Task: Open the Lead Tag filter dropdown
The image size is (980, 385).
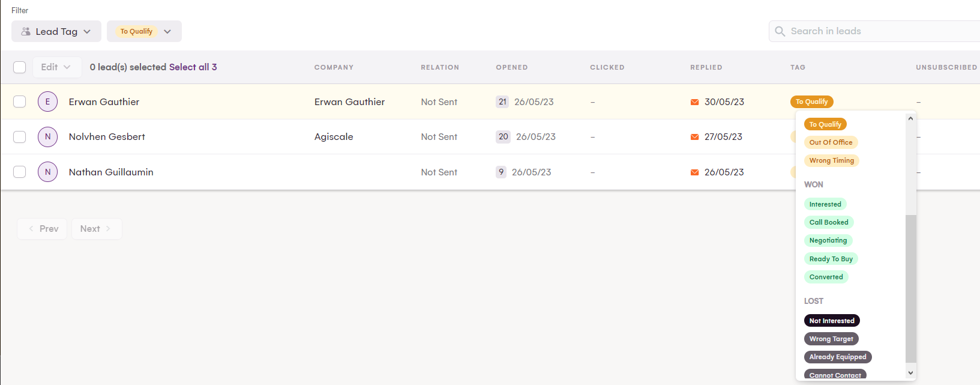Action: coord(56,31)
